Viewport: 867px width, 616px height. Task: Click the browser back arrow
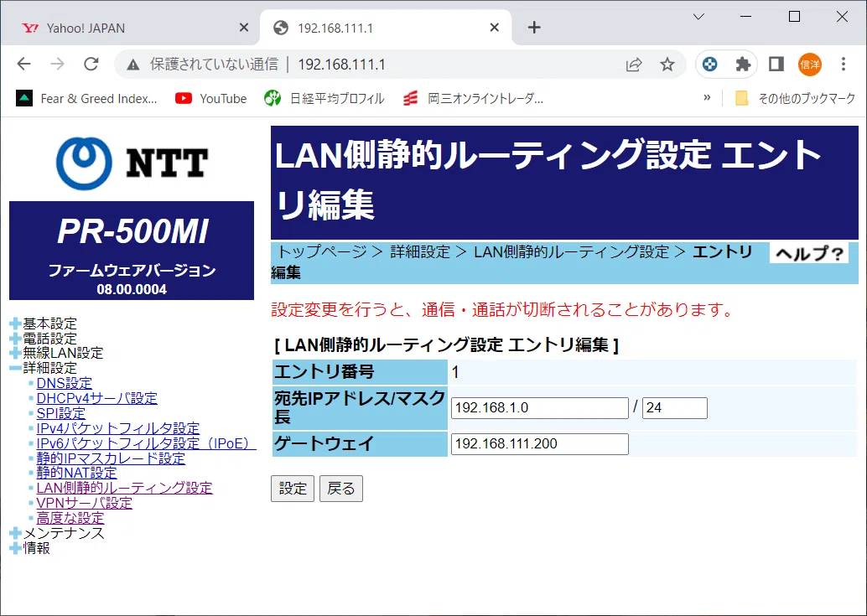[x=23, y=64]
